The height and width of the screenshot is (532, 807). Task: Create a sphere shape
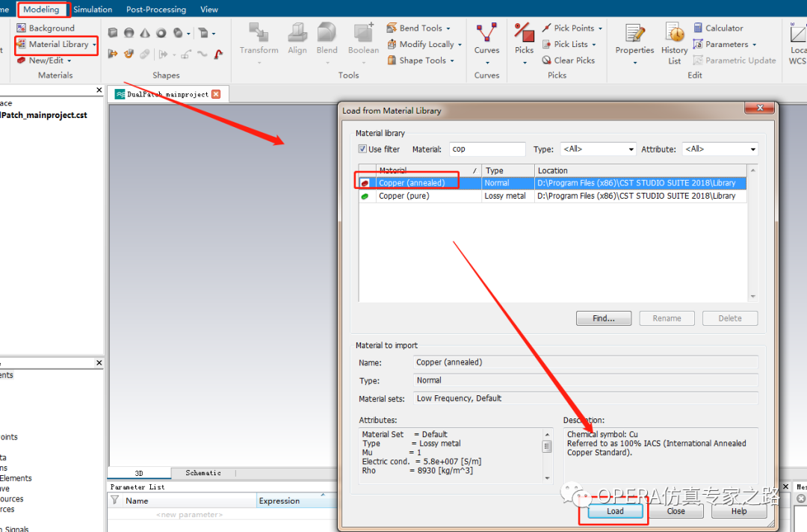coord(129,33)
